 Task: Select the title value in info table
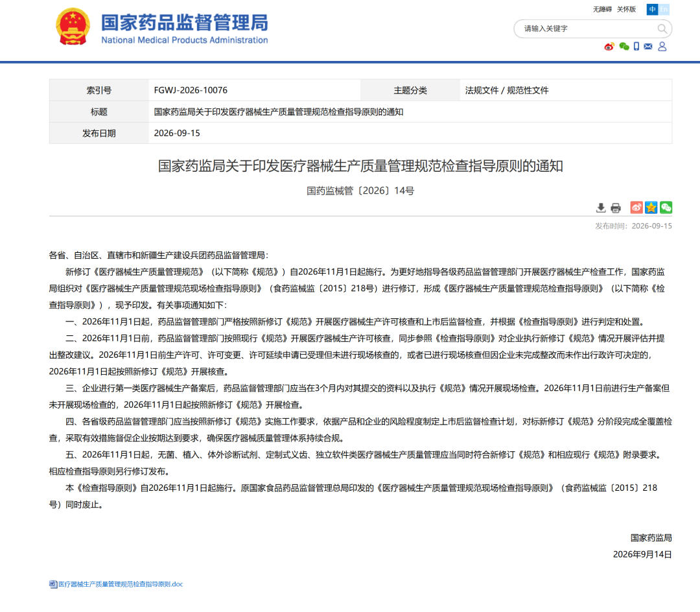[279, 112]
